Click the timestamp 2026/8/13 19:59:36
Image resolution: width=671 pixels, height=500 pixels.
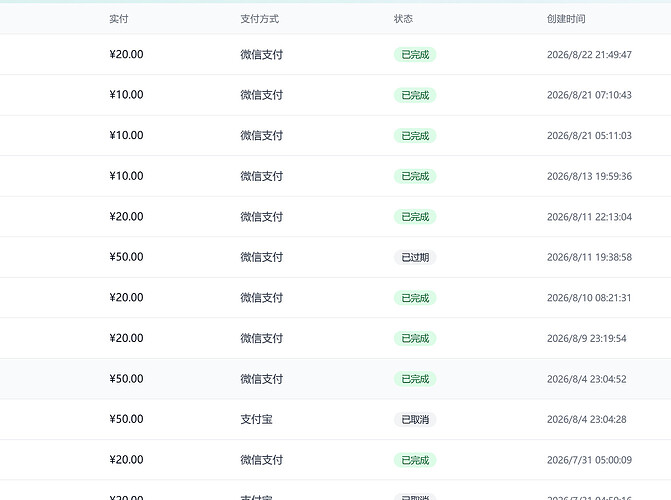coord(589,176)
